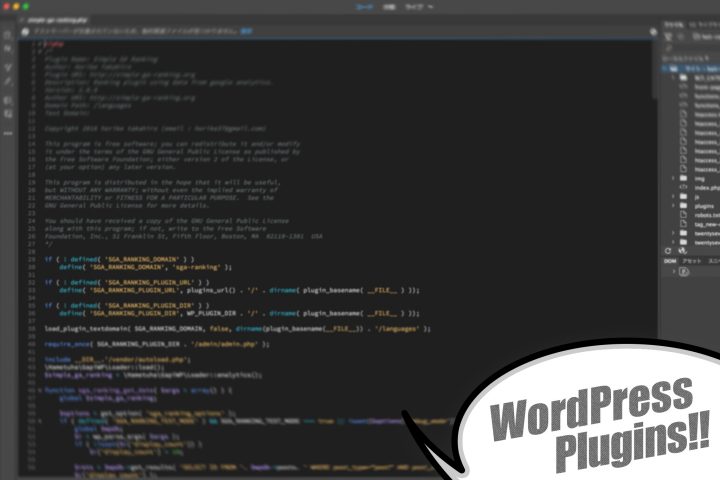
Task: Expand the first subfolder below site root
Action: click(x=674, y=78)
